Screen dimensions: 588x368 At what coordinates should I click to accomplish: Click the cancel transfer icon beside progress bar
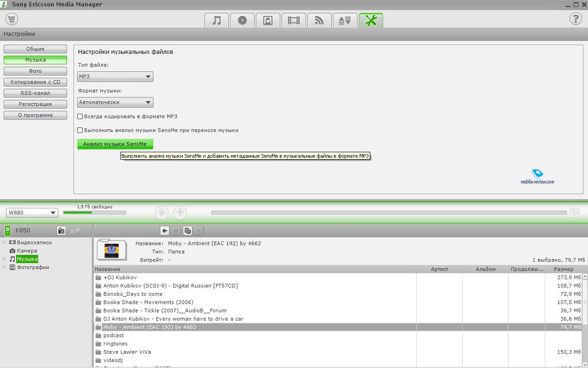(574, 213)
